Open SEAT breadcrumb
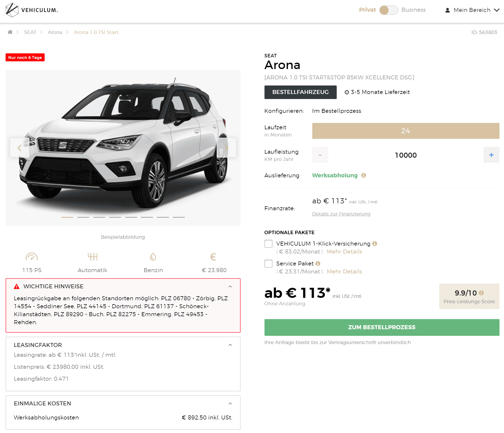 tap(30, 32)
